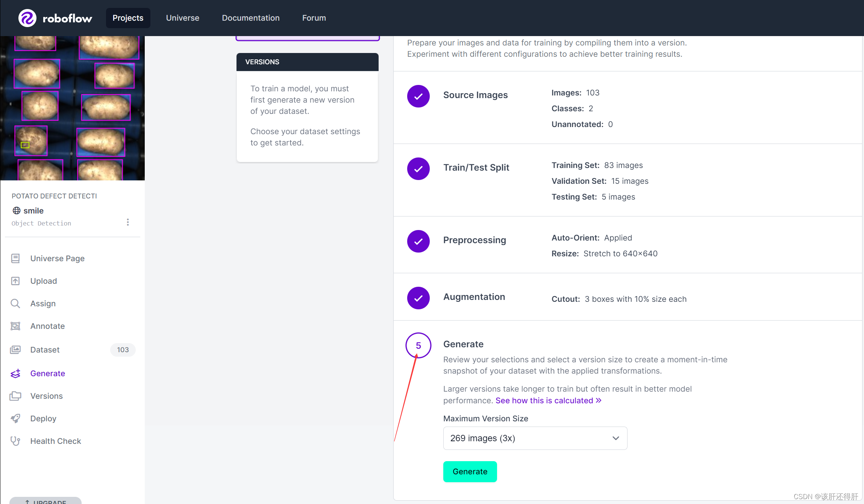
Task: Open the Deploy rocket icon
Action: 15,419
